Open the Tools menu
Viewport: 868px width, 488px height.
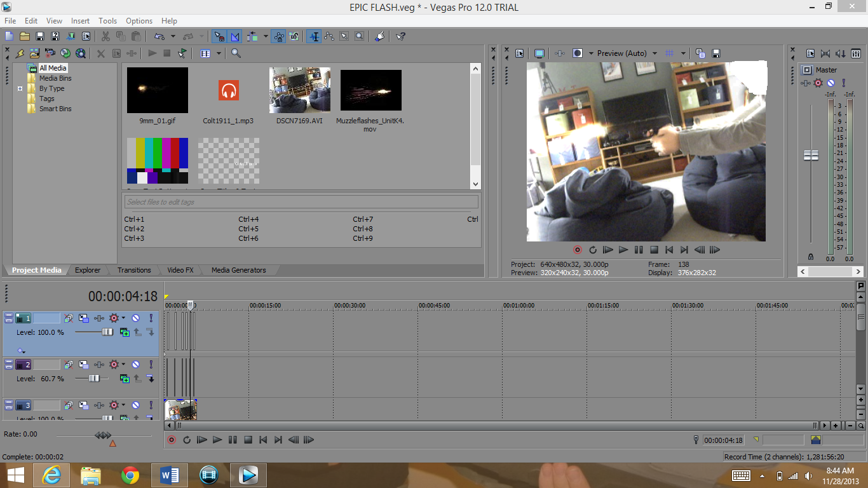point(107,21)
